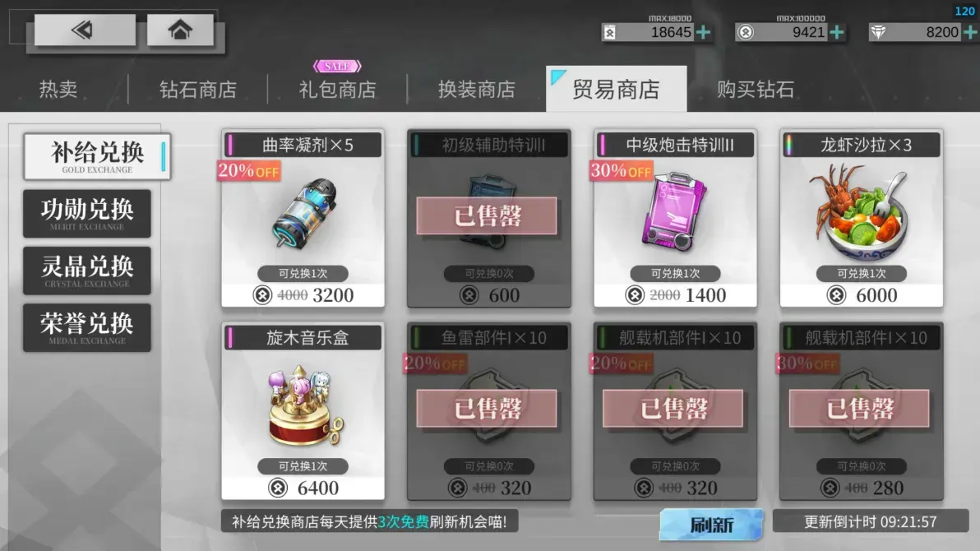Click the back arrow icon
Viewport: 980px width, 551px height.
85,30
